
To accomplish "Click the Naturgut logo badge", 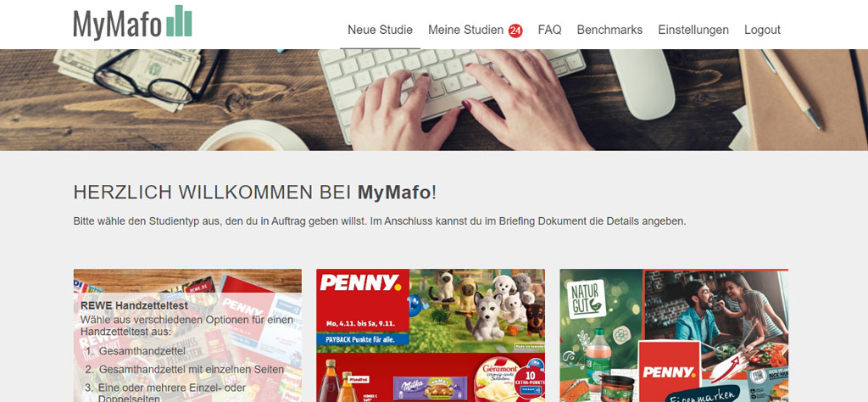I will click(x=587, y=299).
